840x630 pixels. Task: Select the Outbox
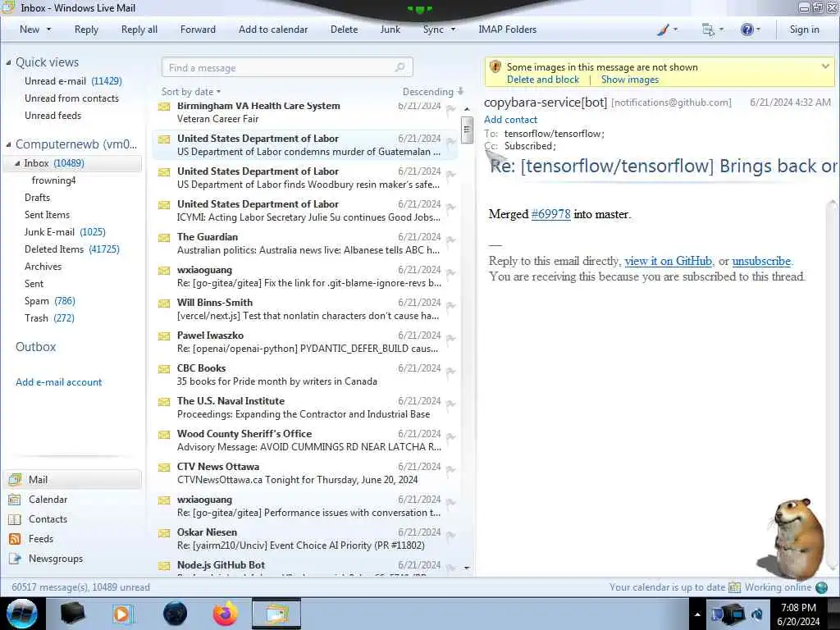pos(36,347)
